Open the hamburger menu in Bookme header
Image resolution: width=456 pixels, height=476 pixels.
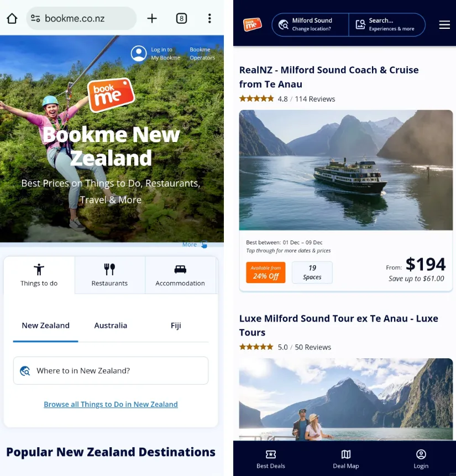click(x=444, y=24)
